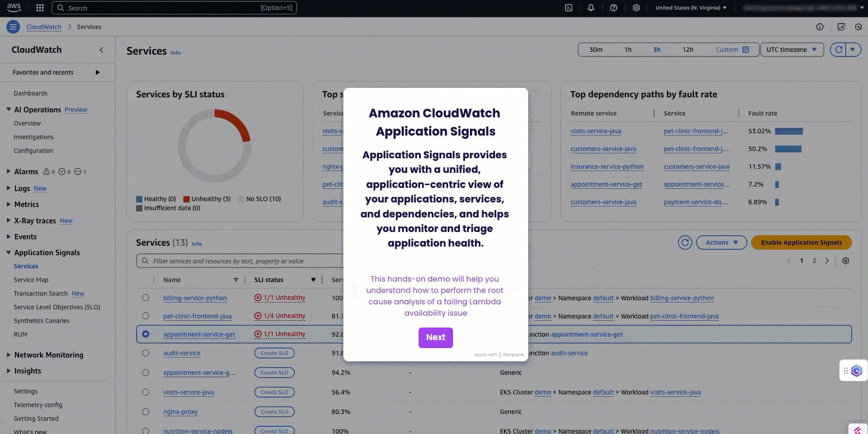Viewport: 868px width, 434px height.
Task: Select the audit-service radio button
Action: (146, 353)
